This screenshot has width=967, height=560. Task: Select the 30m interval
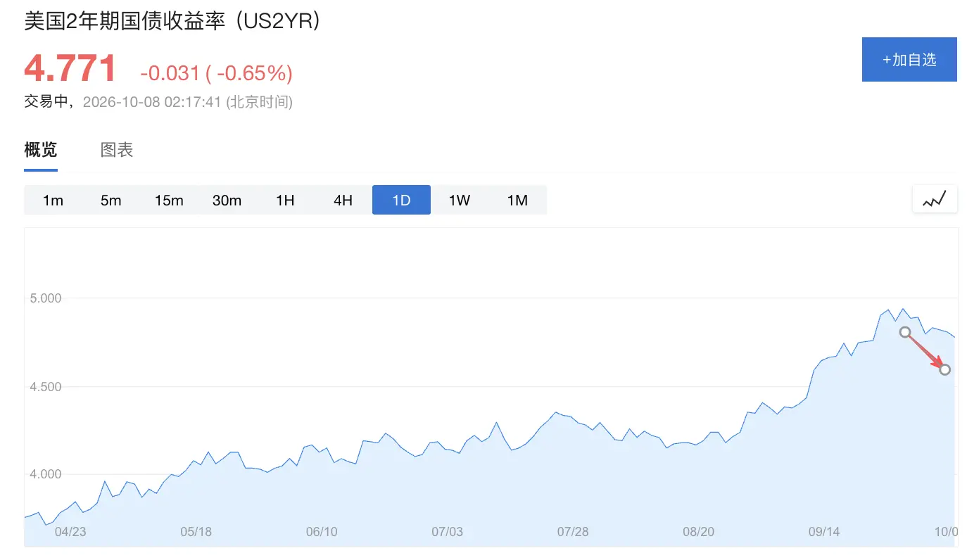point(227,201)
